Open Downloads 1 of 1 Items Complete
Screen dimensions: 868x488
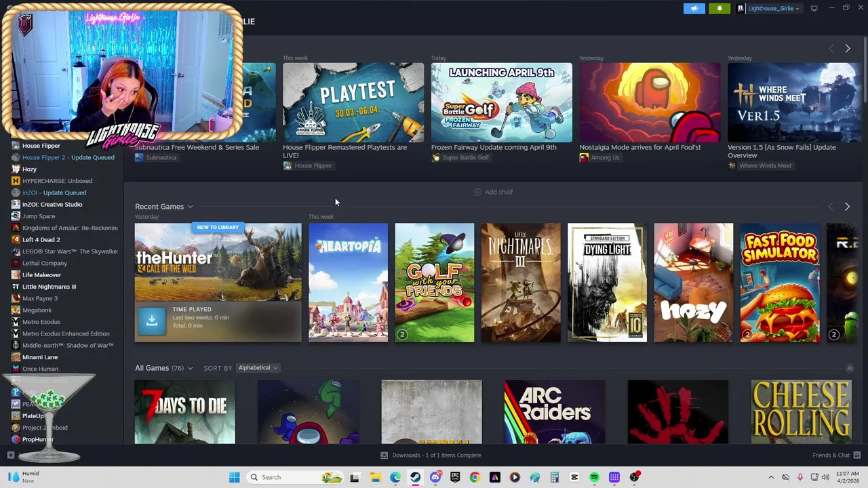431,455
